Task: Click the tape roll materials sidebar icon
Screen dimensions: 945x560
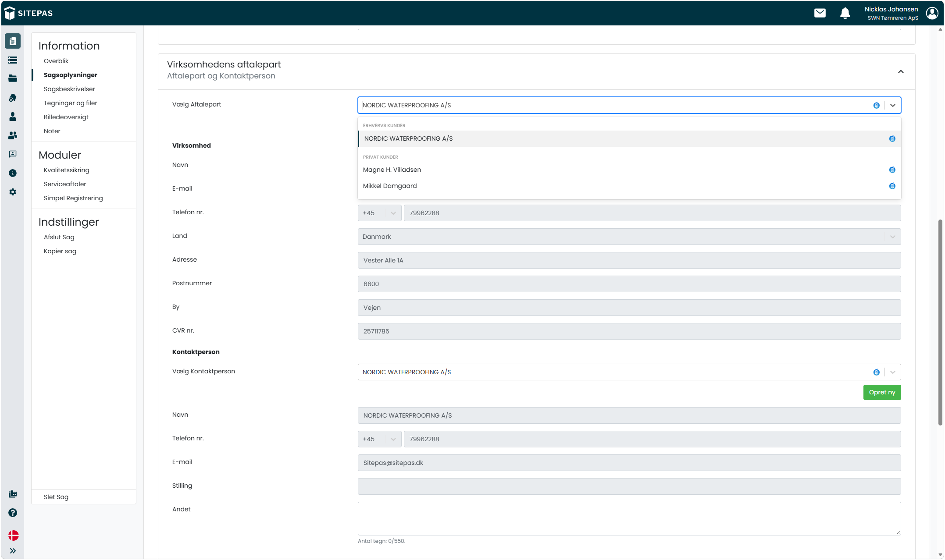Action: click(13, 97)
